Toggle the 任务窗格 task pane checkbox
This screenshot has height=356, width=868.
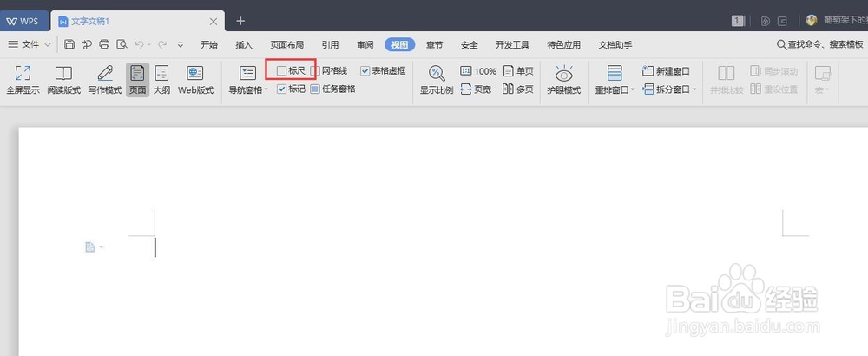pos(315,89)
